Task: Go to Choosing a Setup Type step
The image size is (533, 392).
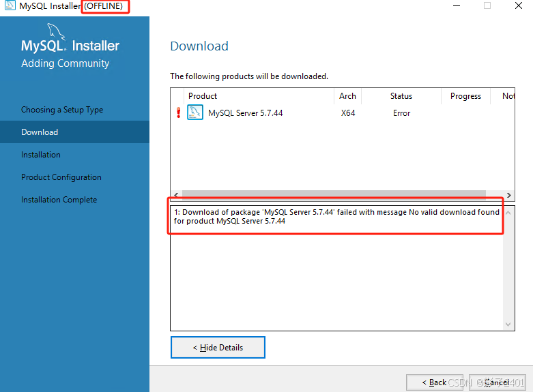Action: (x=62, y=110)
